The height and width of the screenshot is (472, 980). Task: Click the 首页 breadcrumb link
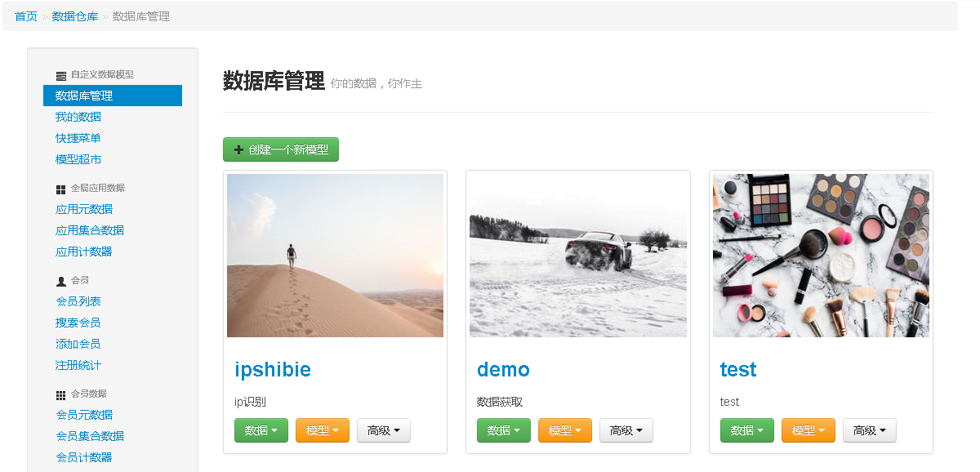[26, 16]
